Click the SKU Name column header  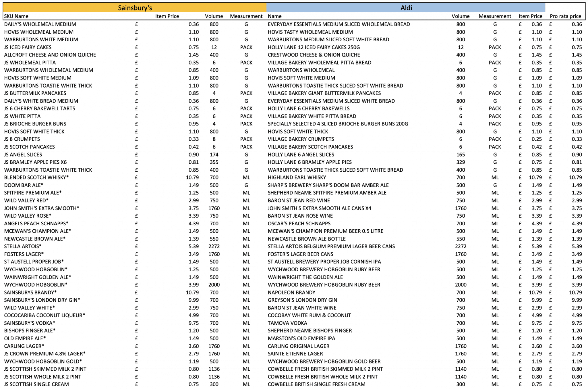[x=16, y=16]
